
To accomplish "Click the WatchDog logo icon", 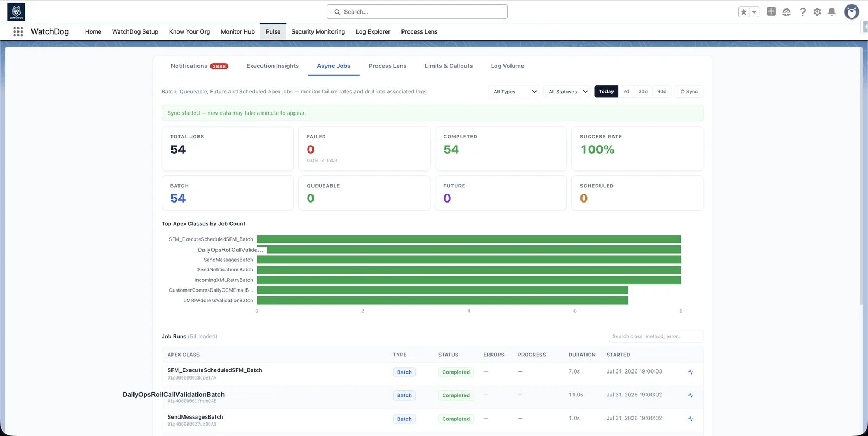I will click(x=16, y=11).
